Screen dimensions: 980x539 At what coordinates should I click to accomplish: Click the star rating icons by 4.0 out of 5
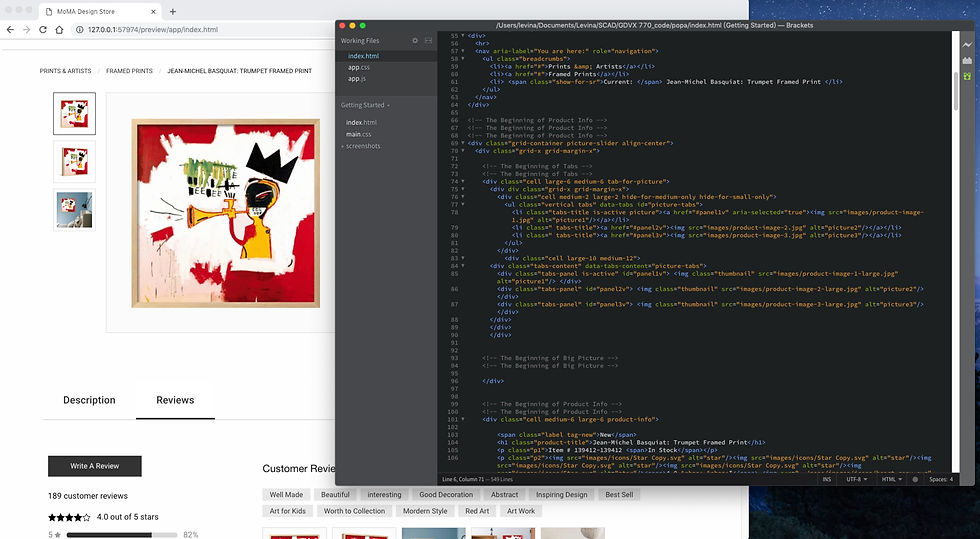[69, 517]
